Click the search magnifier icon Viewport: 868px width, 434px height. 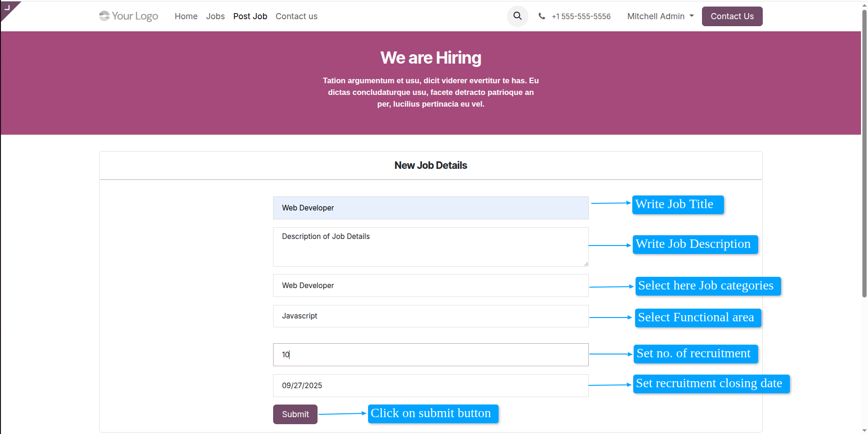click(x=517, y=16)
